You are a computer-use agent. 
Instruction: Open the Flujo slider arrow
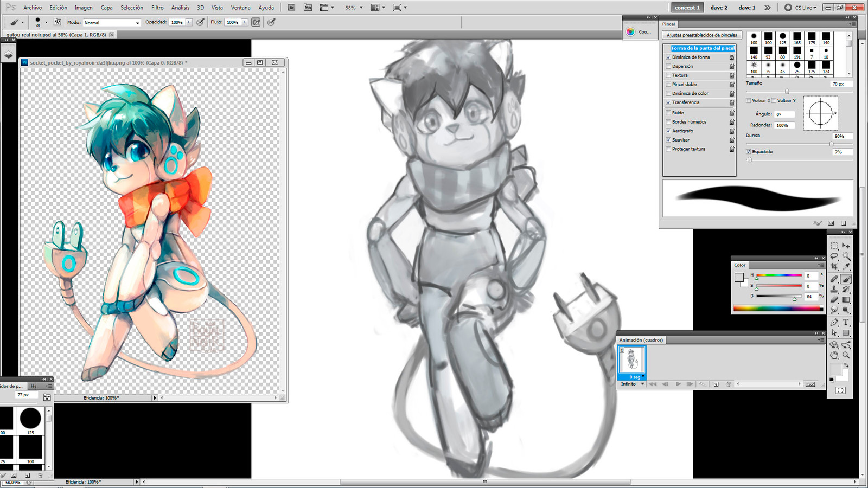245,22
